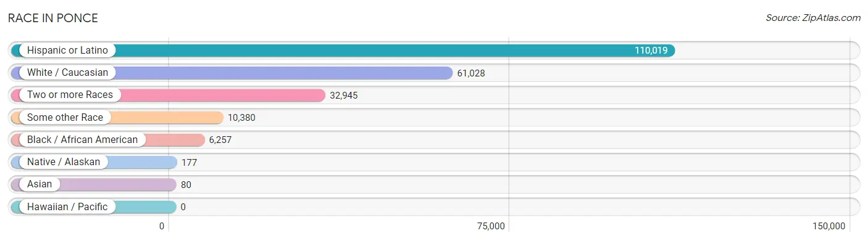Select the 6,257 value label

tap(220, 139)
